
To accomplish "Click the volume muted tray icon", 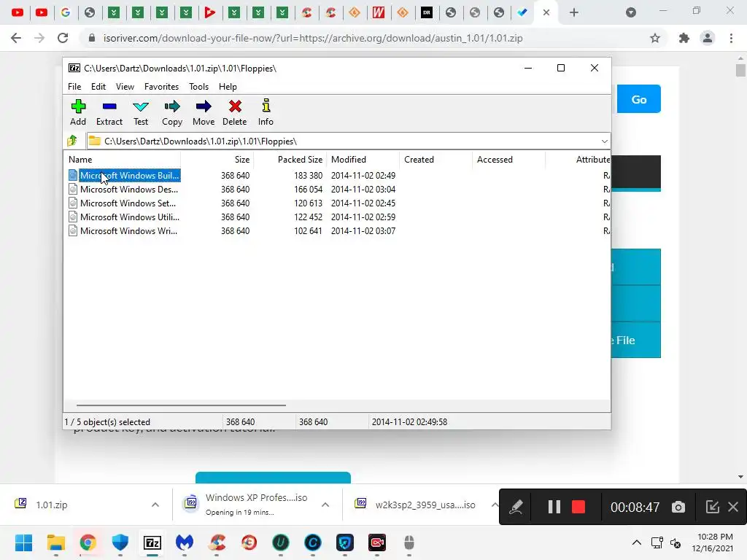I will [676, 542].
